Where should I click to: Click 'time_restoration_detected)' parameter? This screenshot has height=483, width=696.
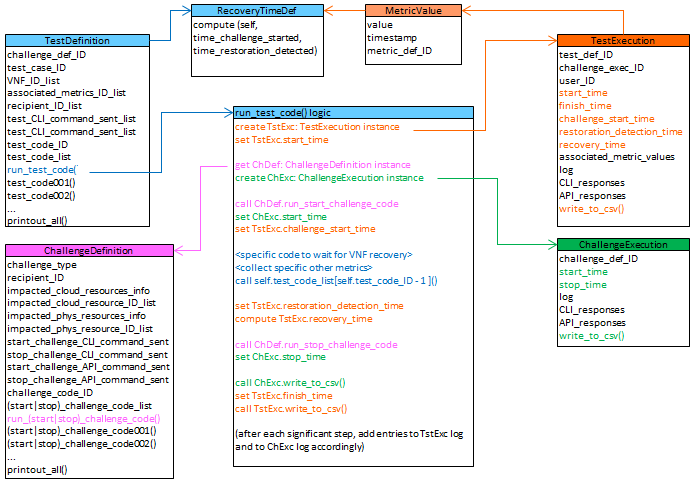click(255, 51)
